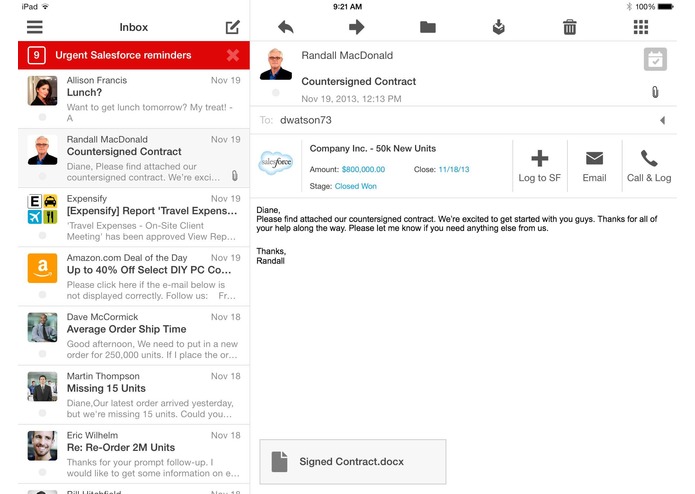This screenshot has width=695, height=494.
Task: Open the Closed Won stage link
Action: click(355, 186)
